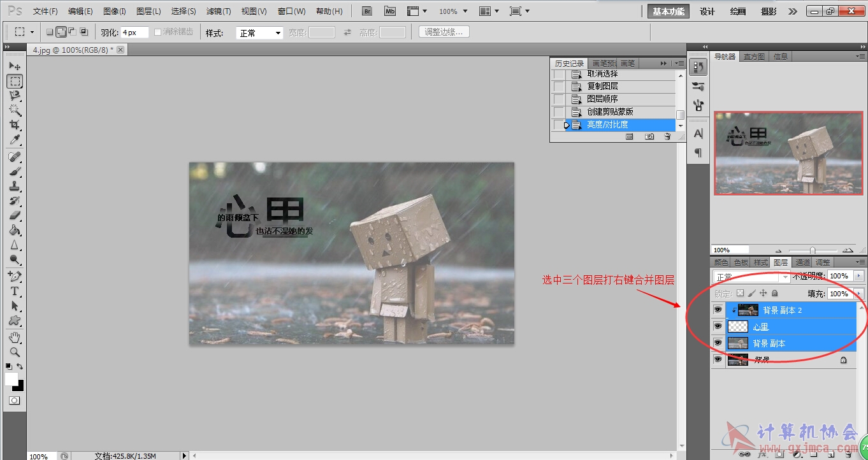
Task: Set history brush source for 复制图层
Action: tap(559, 86)
